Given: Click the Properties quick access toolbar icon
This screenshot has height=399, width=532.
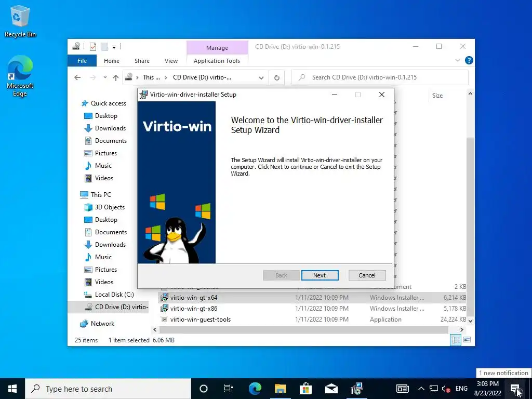Looking at the screenshot, I should 92,47.
